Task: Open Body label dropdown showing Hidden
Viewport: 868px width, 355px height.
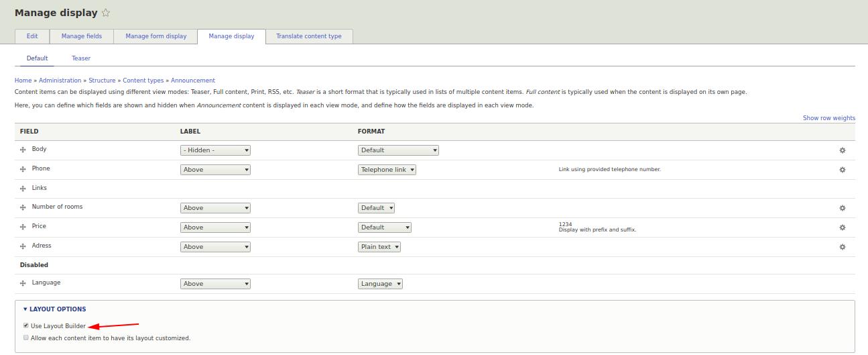Action: pos(215,150)
